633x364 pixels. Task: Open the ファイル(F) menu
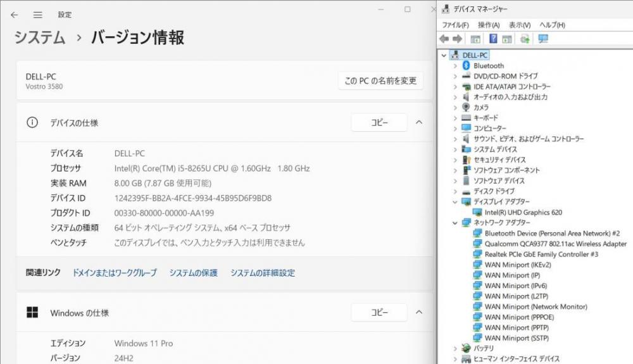click(455, 25)
